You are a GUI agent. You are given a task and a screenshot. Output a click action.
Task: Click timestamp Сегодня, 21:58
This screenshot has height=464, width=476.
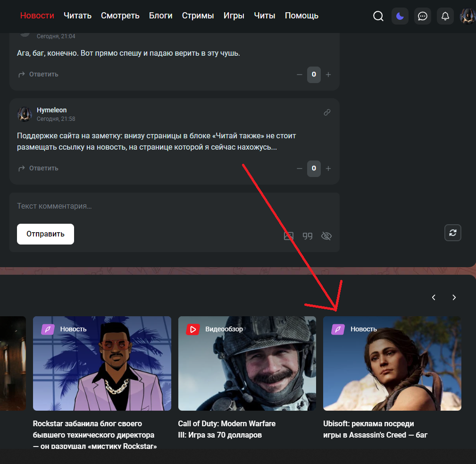click(x=56, y=119)
